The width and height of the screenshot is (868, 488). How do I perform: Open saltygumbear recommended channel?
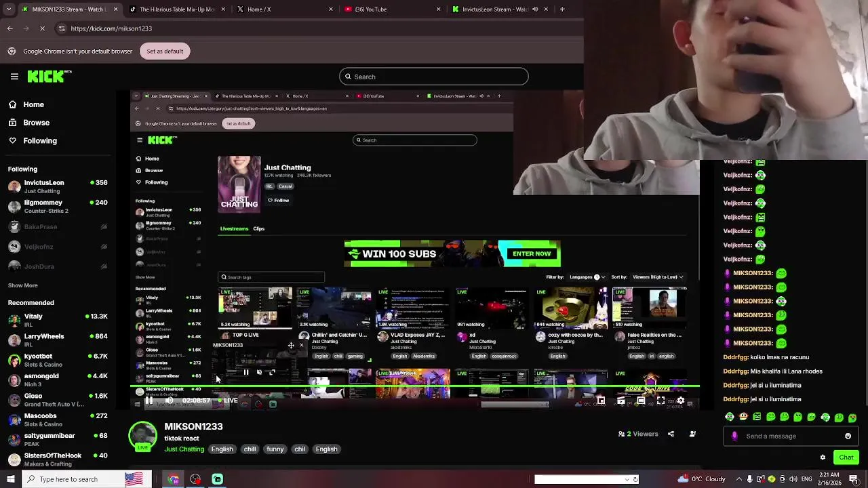click(x=58, y=439)
